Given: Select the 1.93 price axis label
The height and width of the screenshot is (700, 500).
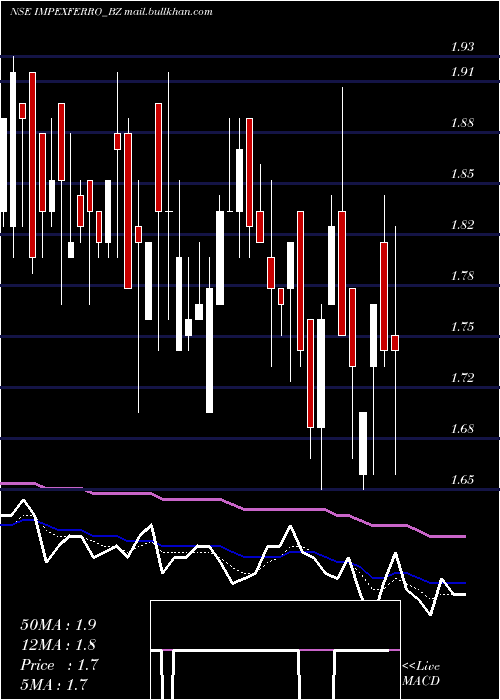Looking at the screenshot, I should [462, 46].
